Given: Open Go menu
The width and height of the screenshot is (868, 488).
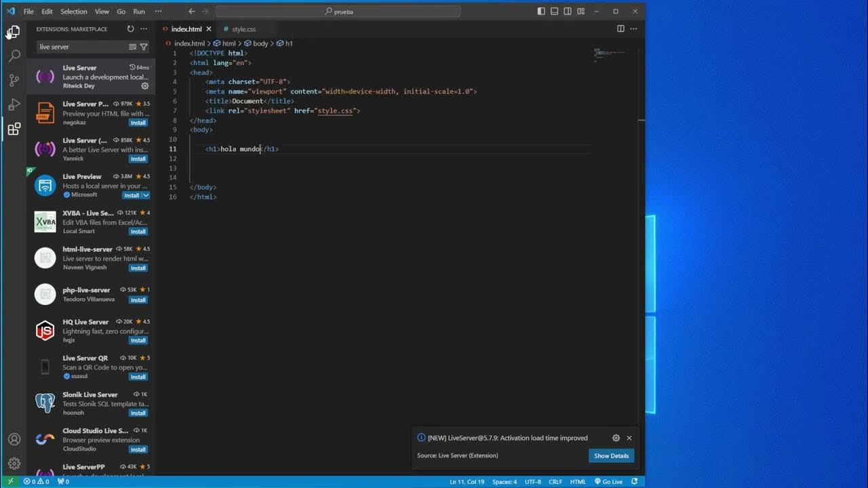Looking at the screenshot, I should [121, 12].
